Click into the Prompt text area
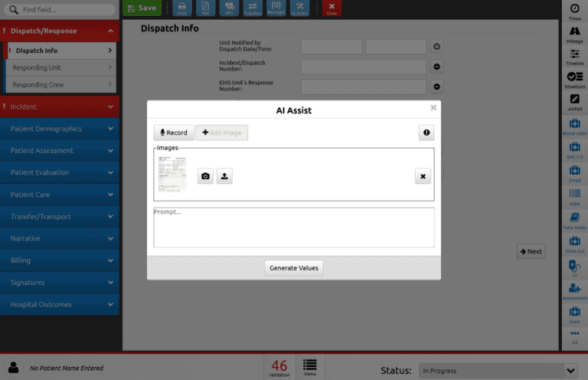 pyautogui.click(x=294, y=228)
